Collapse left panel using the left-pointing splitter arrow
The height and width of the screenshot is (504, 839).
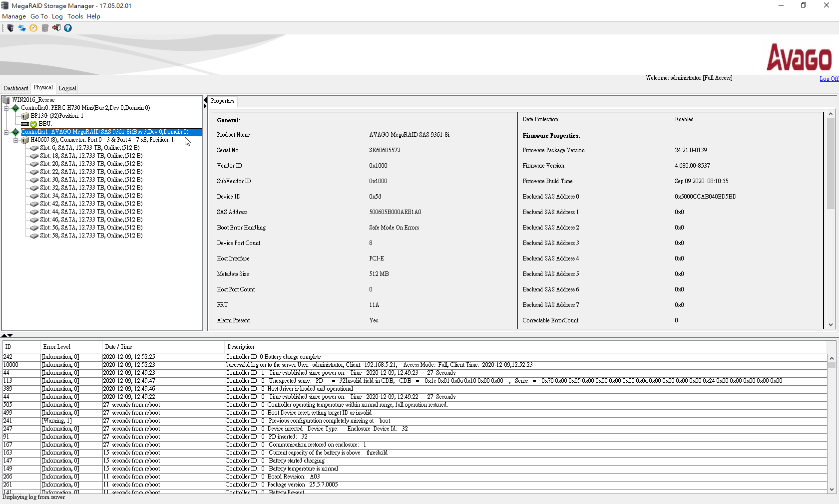[x=205, y=100]
